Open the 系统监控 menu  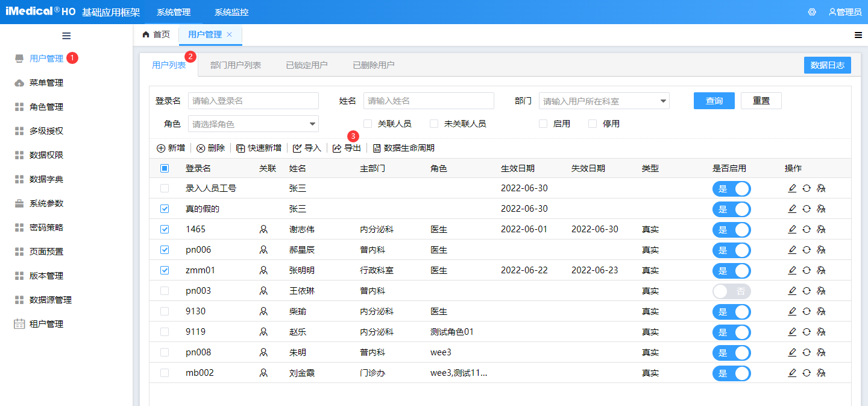230,11
